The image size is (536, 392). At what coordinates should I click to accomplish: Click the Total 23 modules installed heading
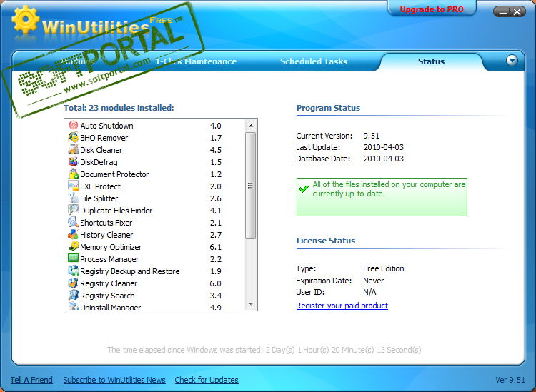(119, 108)
